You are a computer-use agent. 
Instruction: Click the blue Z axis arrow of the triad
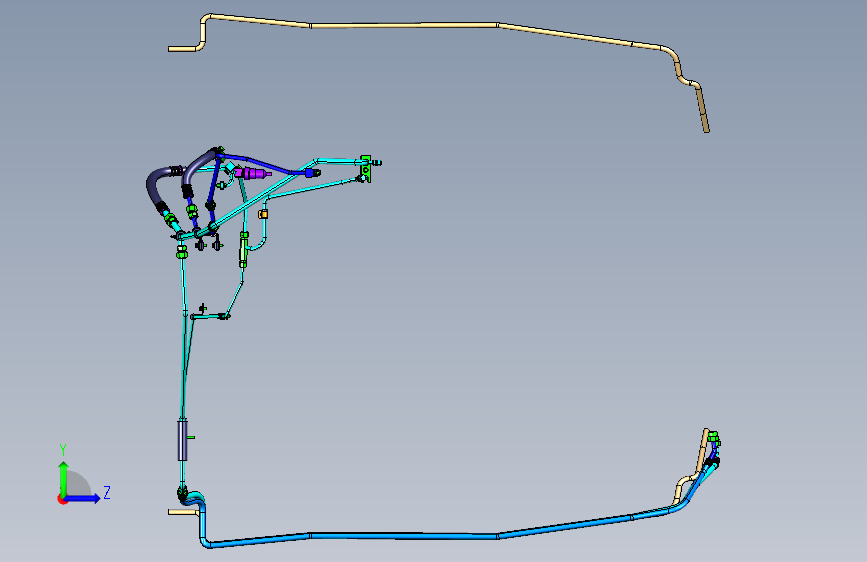tap(83, 498)
